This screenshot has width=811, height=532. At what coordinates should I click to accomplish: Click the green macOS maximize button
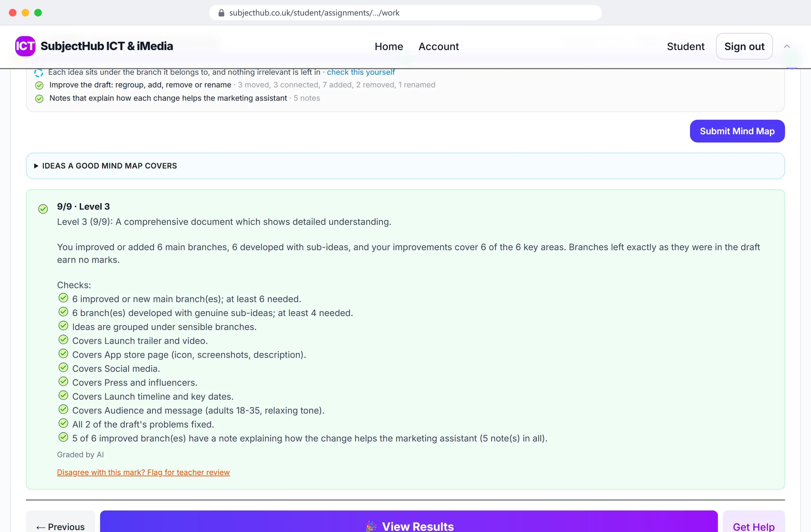point(38,13)
